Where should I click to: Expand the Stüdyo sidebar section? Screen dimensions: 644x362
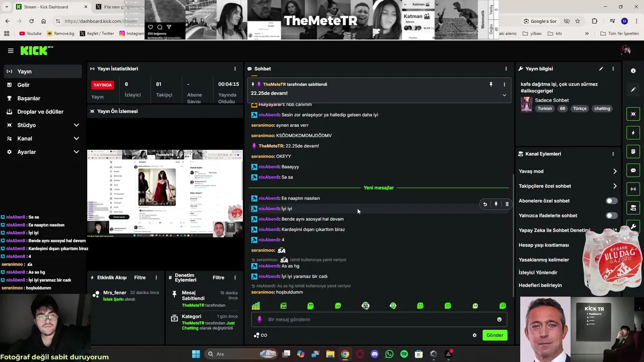[x=76, y=125]
